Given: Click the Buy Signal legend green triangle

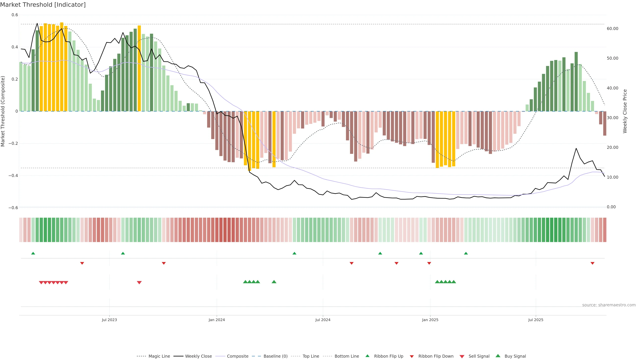Looking at the screenshot, I should click(x=498, y=356).
